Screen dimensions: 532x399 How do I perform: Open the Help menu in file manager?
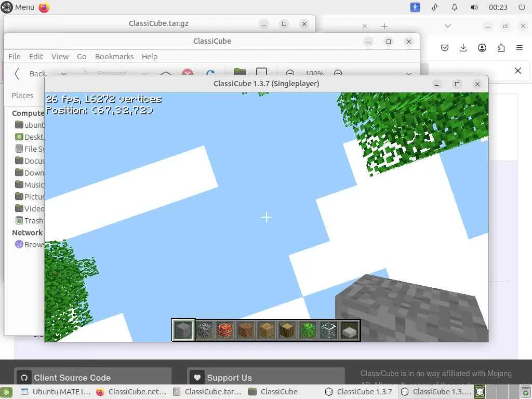pos(150,57)
